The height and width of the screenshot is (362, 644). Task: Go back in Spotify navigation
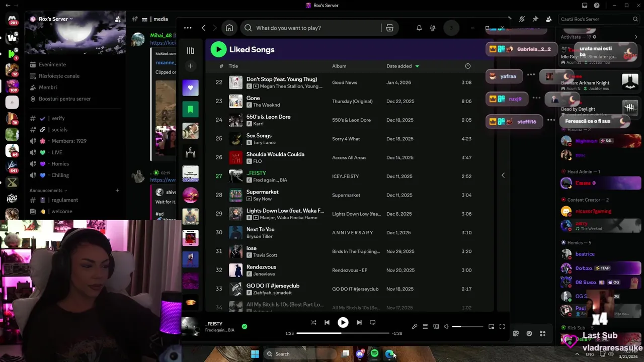tap(204, 28)
